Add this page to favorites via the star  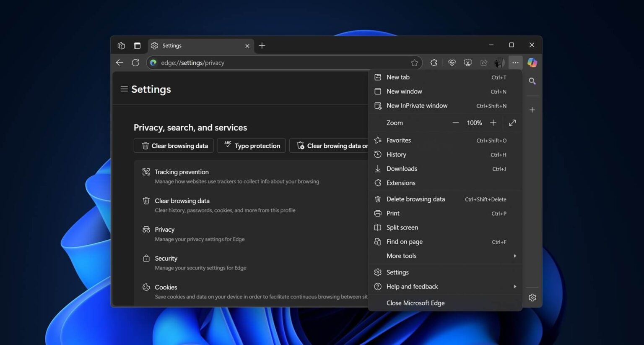pos(414,62)
